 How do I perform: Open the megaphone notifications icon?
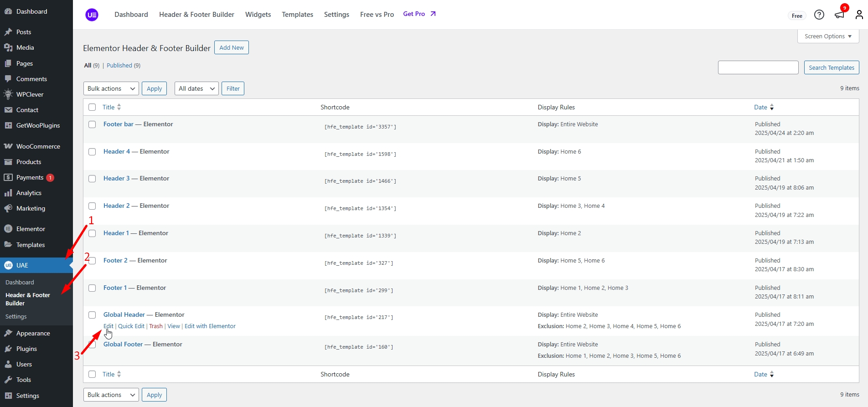coord(839,15)
